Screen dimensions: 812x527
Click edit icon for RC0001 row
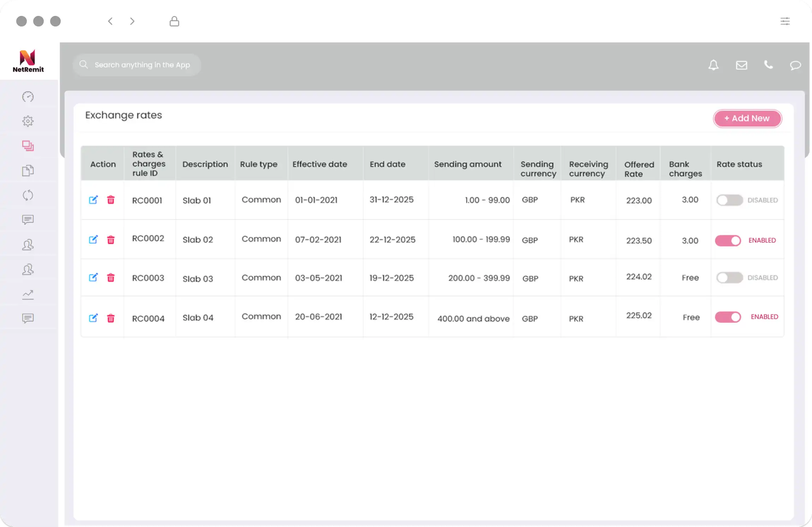pyautogui.click(x=93, y=200)
